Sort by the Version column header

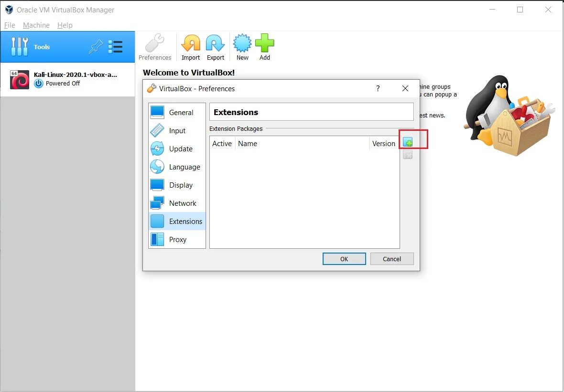pos(384,143)
